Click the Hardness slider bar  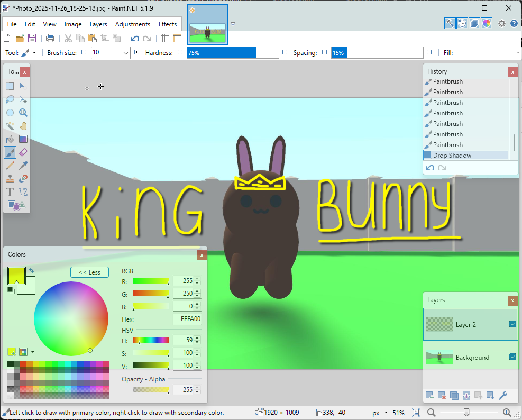pos(233,53)
